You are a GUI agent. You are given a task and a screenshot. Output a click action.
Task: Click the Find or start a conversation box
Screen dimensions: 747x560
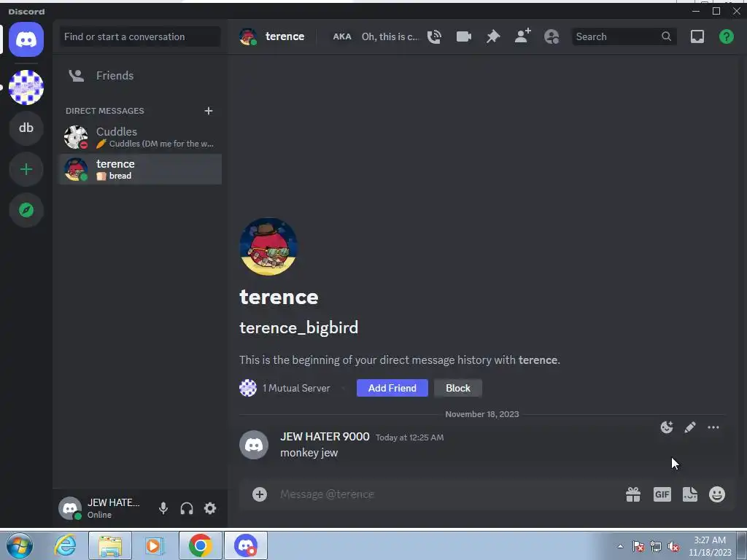click(x=140, y=36)
